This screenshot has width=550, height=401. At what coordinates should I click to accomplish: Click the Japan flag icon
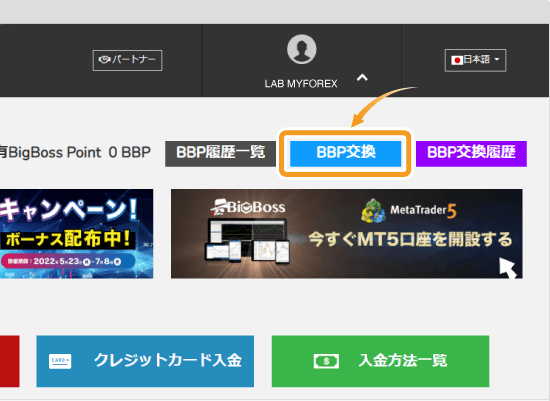point(457,61)
